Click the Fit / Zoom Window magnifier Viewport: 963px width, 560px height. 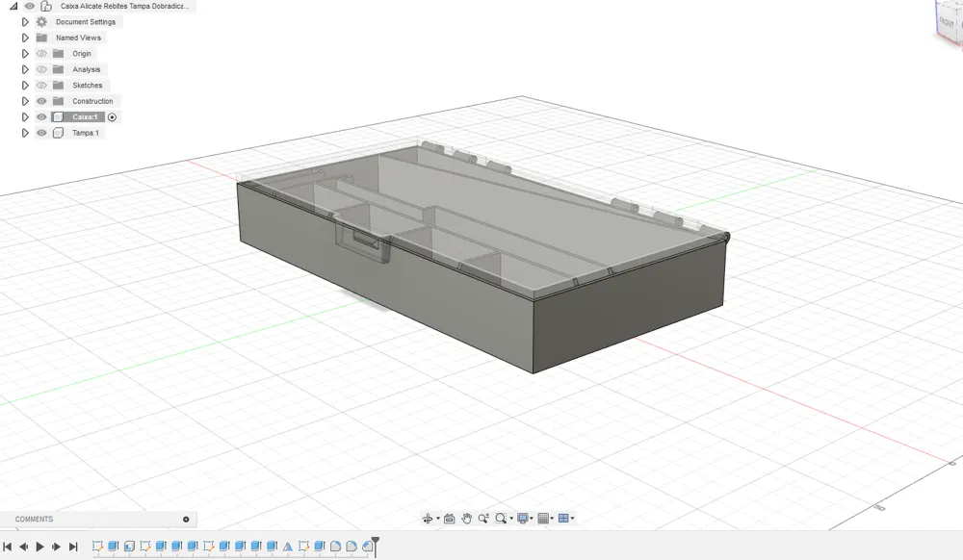click(x=501, y=519)
